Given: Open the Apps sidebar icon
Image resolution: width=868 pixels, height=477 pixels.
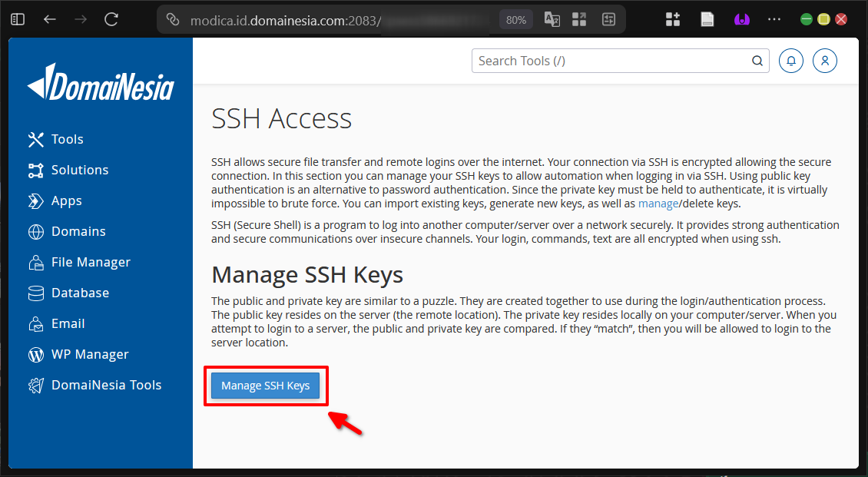Looking at the screenshot, I should tap(36, 200).
